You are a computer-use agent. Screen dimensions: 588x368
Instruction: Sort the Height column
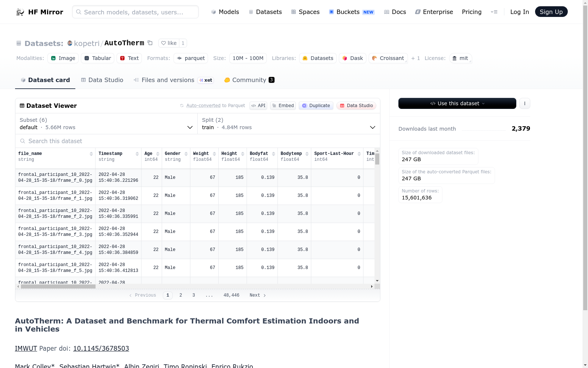[x=243, y=154]
